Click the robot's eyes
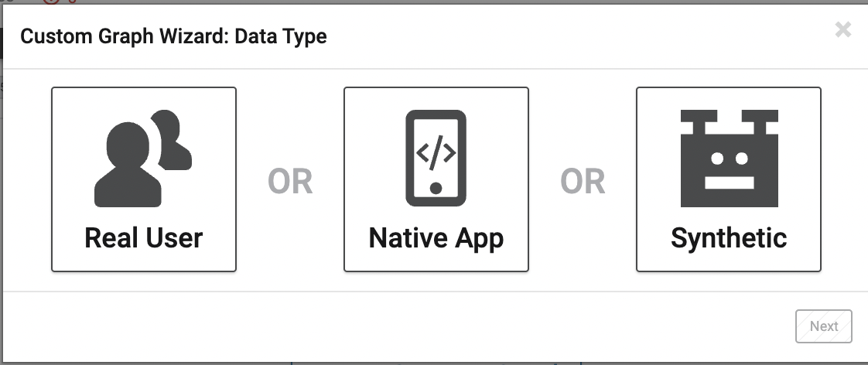The image size is (868, 365). click(x=729, y=159)
